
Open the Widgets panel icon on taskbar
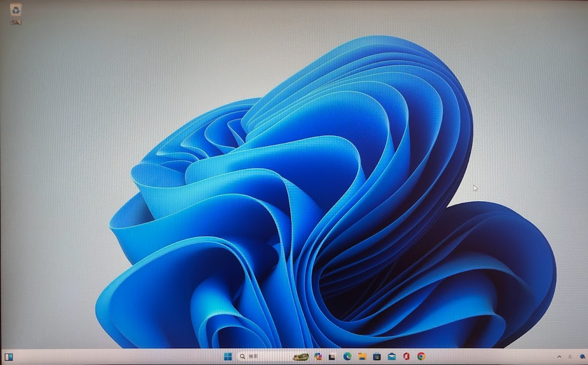pos(9,357)
